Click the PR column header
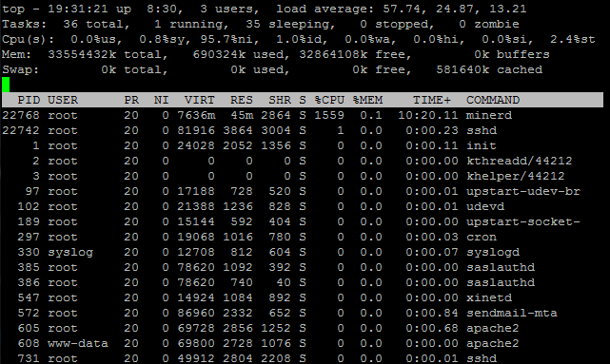The width and height of the screenshot is (610, 364). point(131,100)
